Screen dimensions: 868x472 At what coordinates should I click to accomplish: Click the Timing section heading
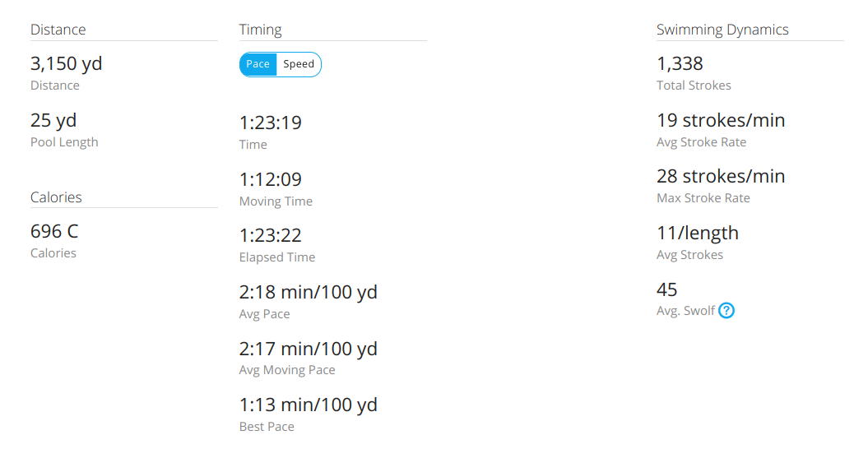tap(260, 30)
